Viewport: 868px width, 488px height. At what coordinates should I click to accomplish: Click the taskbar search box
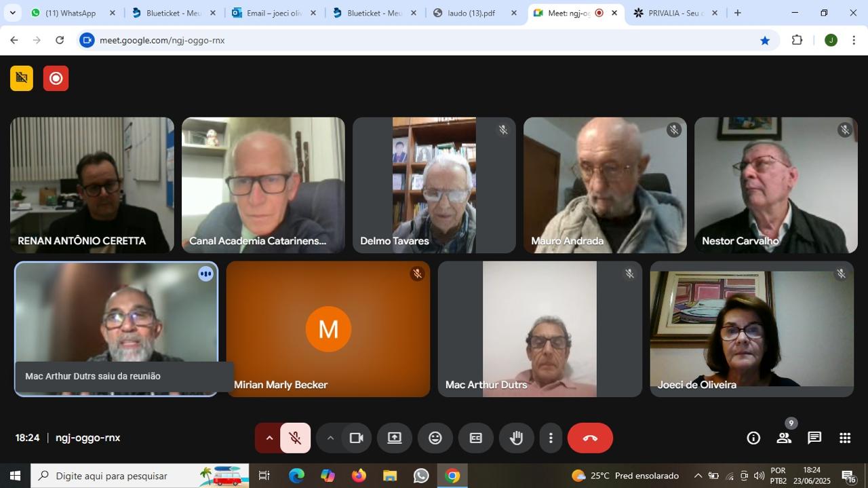(140, 476)
